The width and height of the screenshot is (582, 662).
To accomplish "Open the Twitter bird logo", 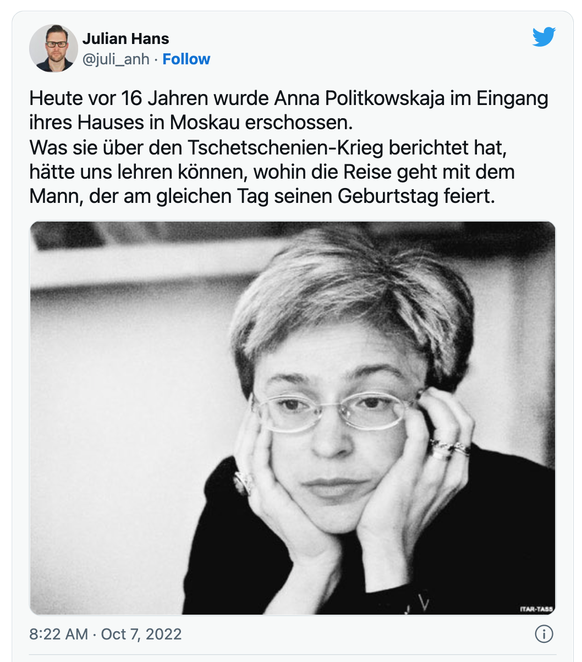I will click(x=544, y=37).
